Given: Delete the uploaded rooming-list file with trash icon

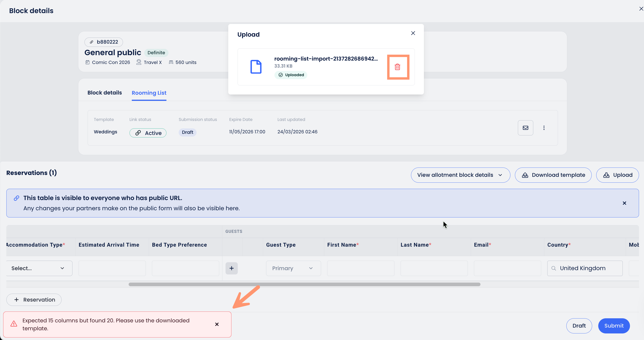Looking at the screenshot, I should [x=397, y=67].
